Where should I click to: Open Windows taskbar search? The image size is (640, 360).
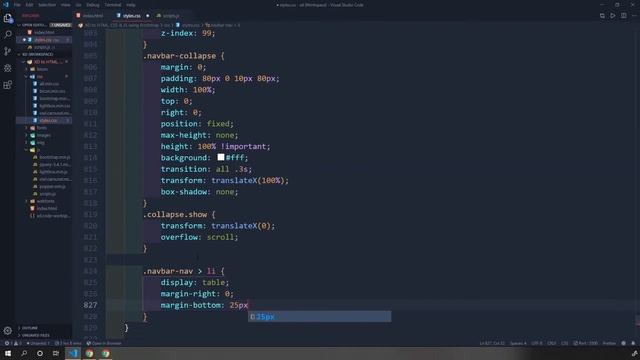(24, 353)
